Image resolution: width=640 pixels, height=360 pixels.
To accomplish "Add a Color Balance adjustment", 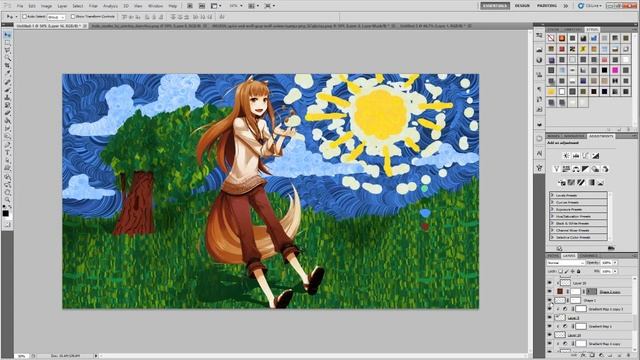I will (576, 169).
